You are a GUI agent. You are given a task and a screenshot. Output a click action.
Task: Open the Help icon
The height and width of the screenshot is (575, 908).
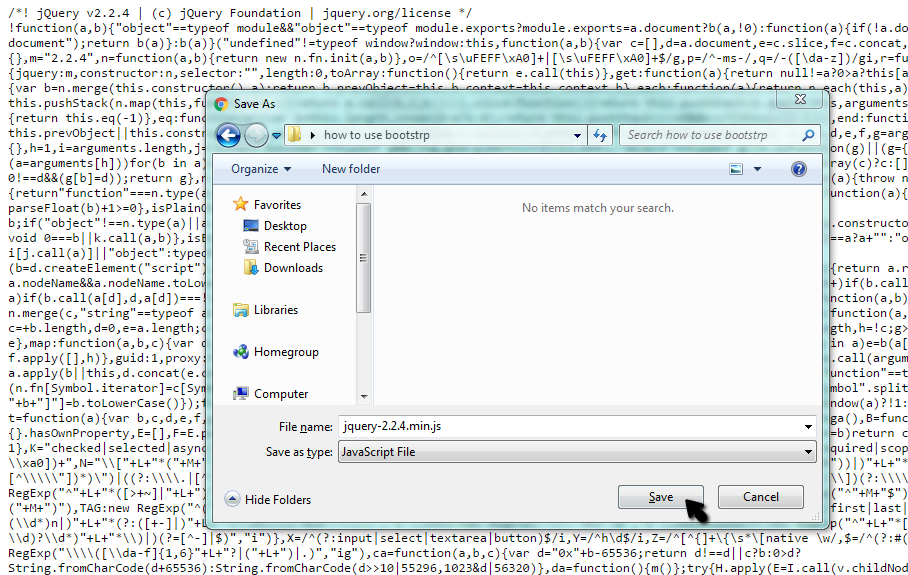[x=799, y=169]
